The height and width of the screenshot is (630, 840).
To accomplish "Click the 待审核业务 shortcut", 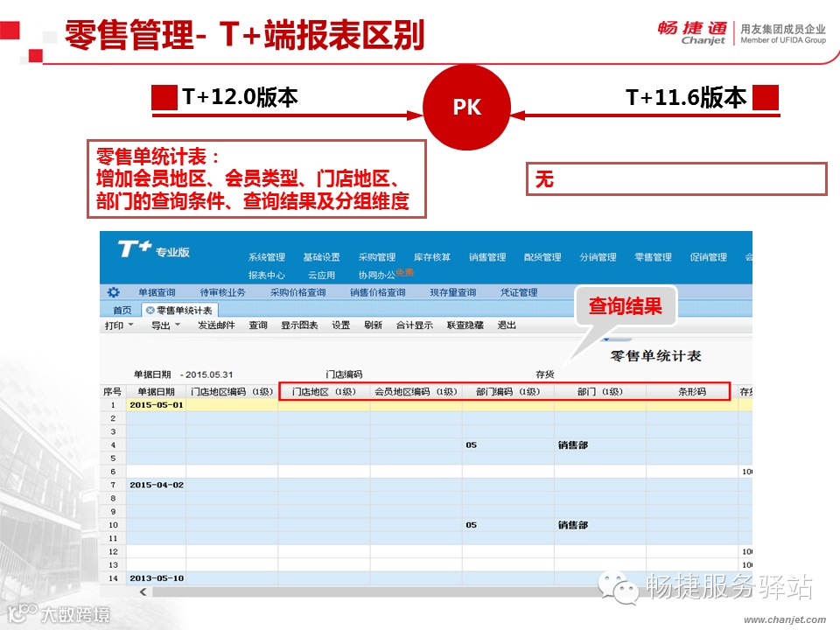I will pyautogui.click(x=223, y=292).
